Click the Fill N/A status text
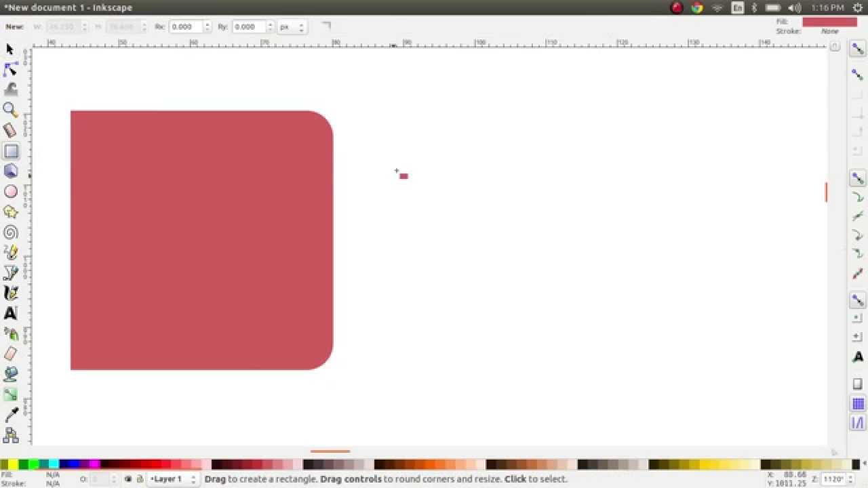This screenshot has height=488, width=868. coord(53,475)
